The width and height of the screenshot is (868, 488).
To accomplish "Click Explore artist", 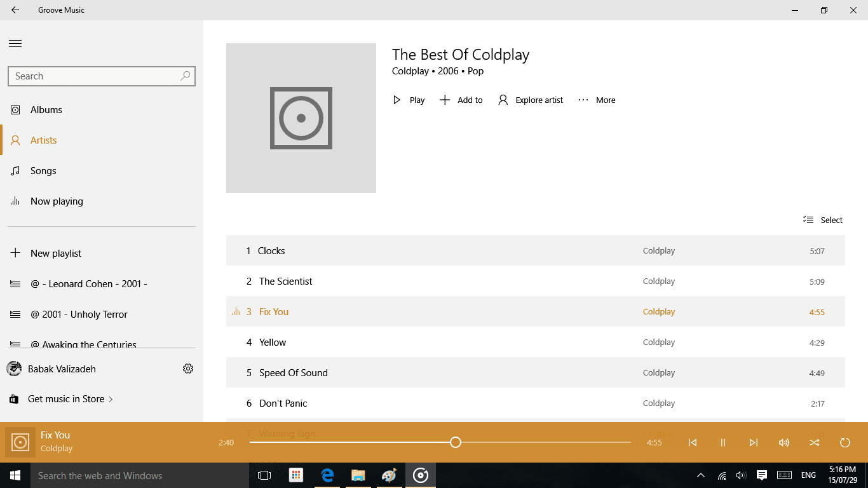I will pos(531,100).
